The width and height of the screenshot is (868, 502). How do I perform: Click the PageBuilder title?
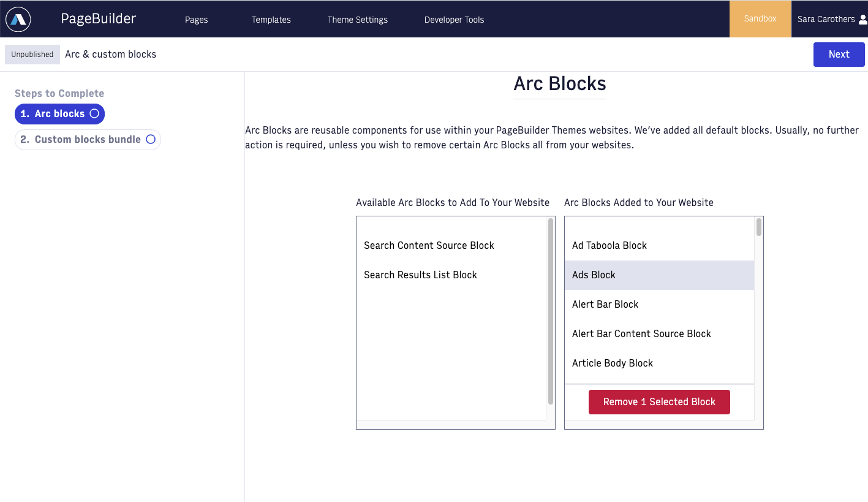(99, 19)
